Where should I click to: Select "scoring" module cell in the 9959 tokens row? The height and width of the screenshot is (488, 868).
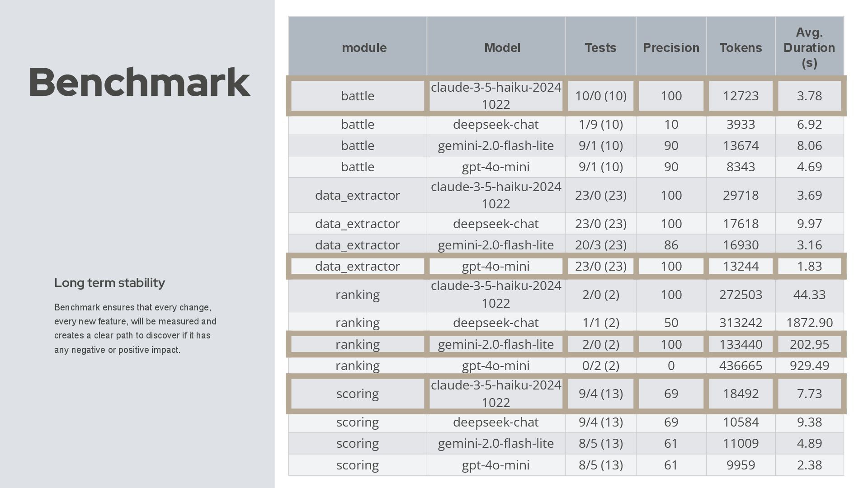click(x=358, y=465)
